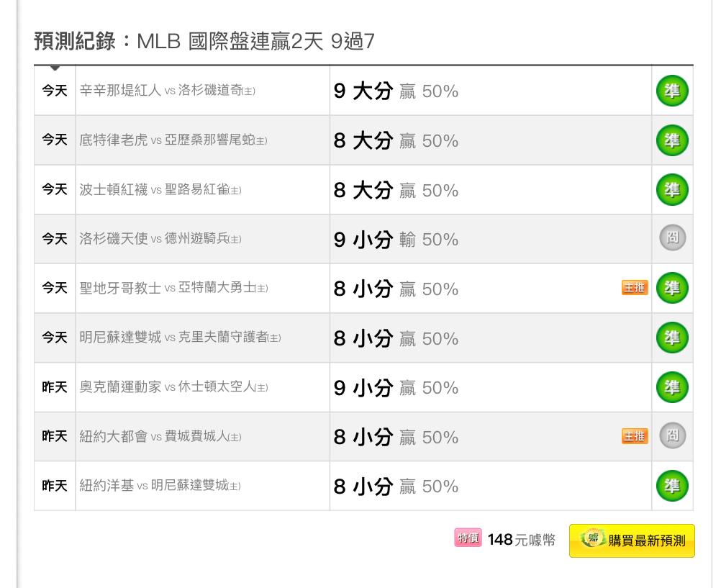The image size is (721, 588).
Task: Click pink 特價 badge near price
Action: click(x=468, y=538)
